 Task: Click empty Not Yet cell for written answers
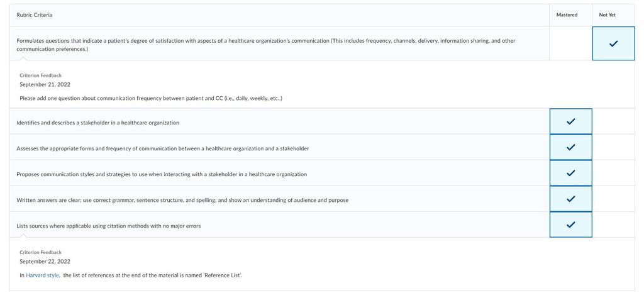[x=613, y=199]
